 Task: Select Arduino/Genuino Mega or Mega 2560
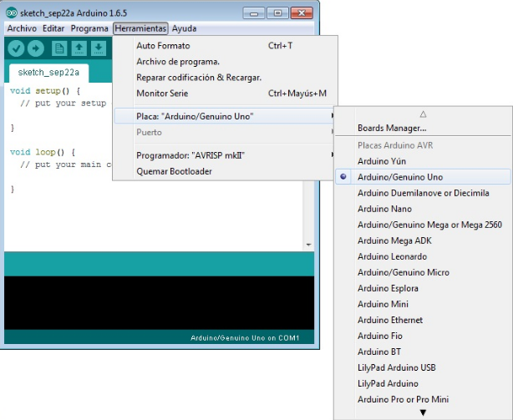[x=423, y=225]
